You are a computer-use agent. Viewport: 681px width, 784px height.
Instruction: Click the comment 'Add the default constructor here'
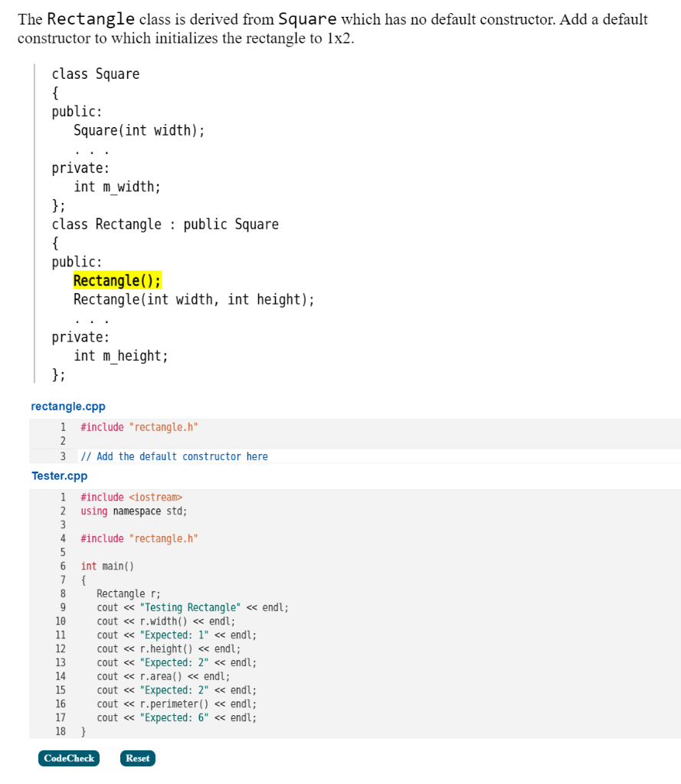(174, 456)
